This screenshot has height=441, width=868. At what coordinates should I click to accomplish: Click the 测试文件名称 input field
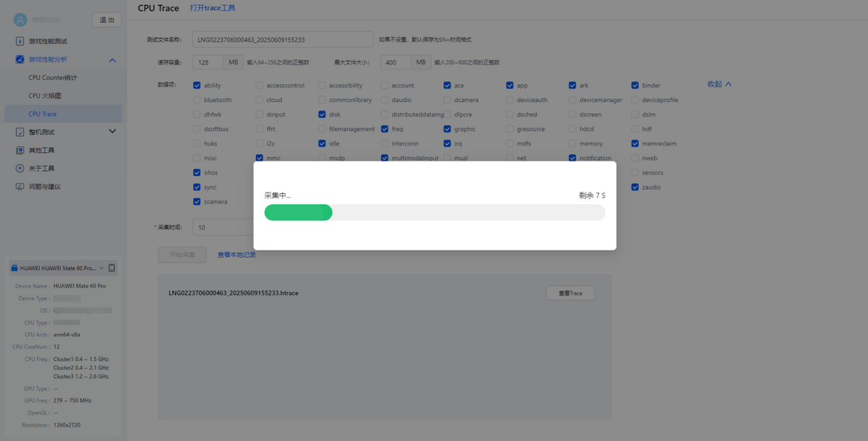pyautogui.click(x=282, y=39)
